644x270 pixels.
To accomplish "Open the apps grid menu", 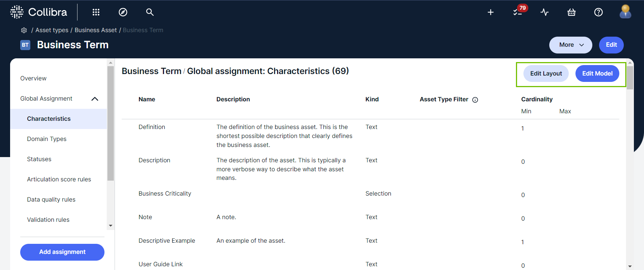I will [x=96, y=12].
